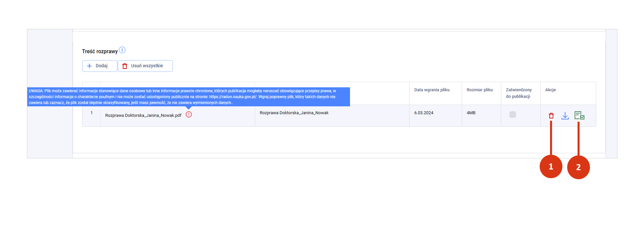Select the file Rozprawa Doktorska_Janina_Nowak.pdf
Viewport: 644px width, 228px height.
143,115
